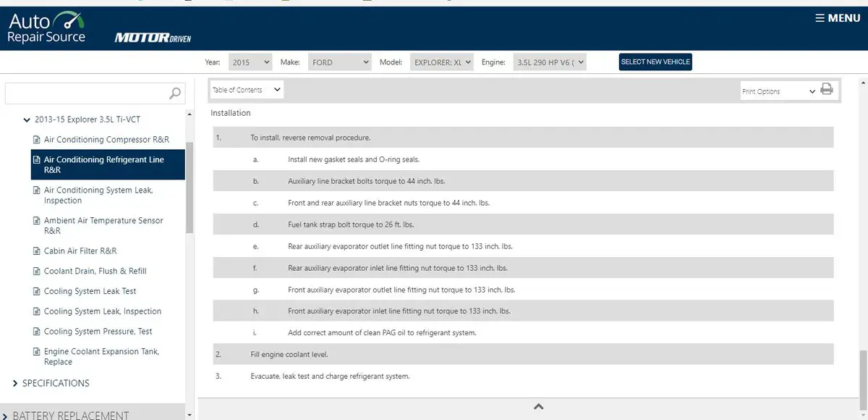Viewport: 868px width, 420px height.
Task: Click 'Evacuate, leak test and charge' step
Action: pos(330,377)
